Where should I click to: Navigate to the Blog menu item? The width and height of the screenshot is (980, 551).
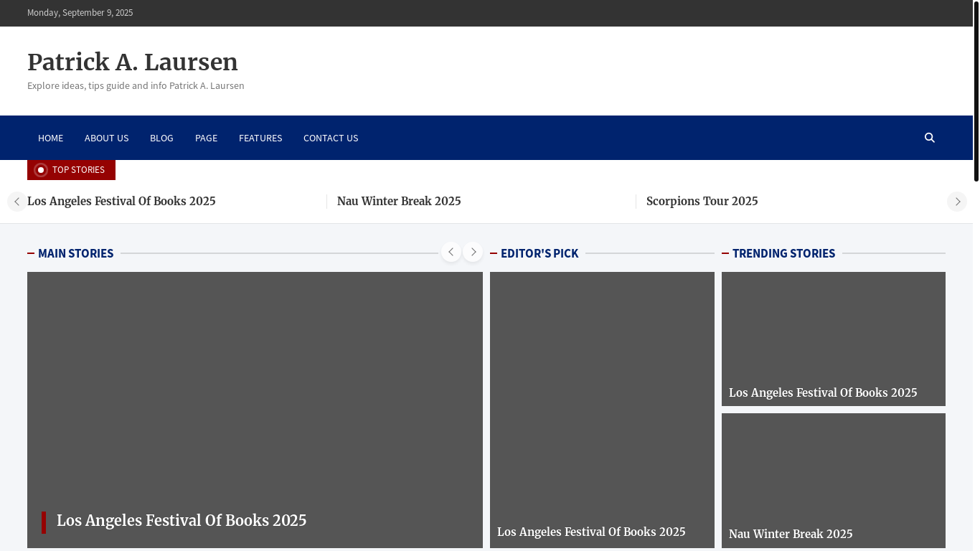pyautogui.click(x=161, y=138)
